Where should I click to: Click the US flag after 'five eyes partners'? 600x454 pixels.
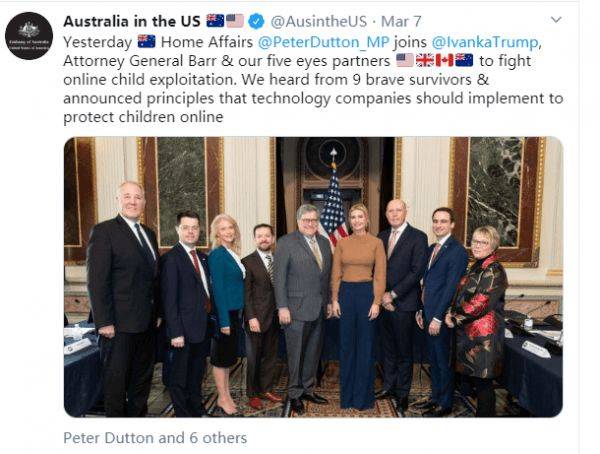pyautogui.click(x=405, y=60)
